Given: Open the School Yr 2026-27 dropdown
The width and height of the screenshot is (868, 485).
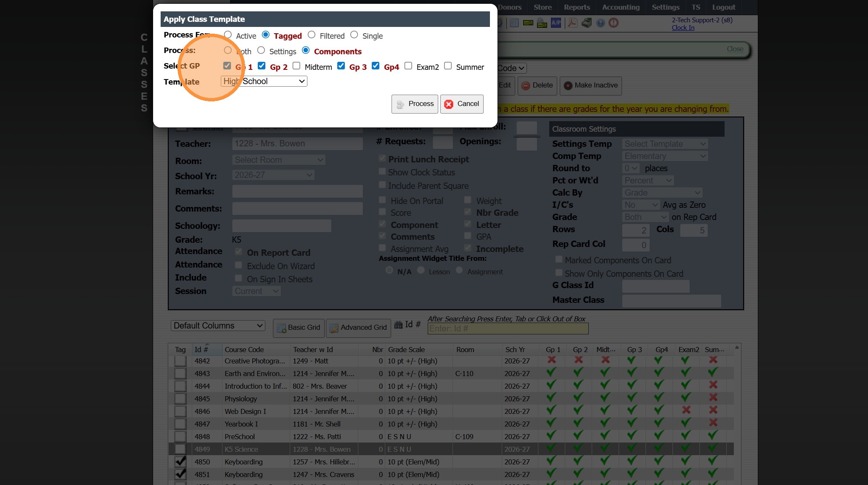Looking at the screenshot, I should [x=273, y=175].
